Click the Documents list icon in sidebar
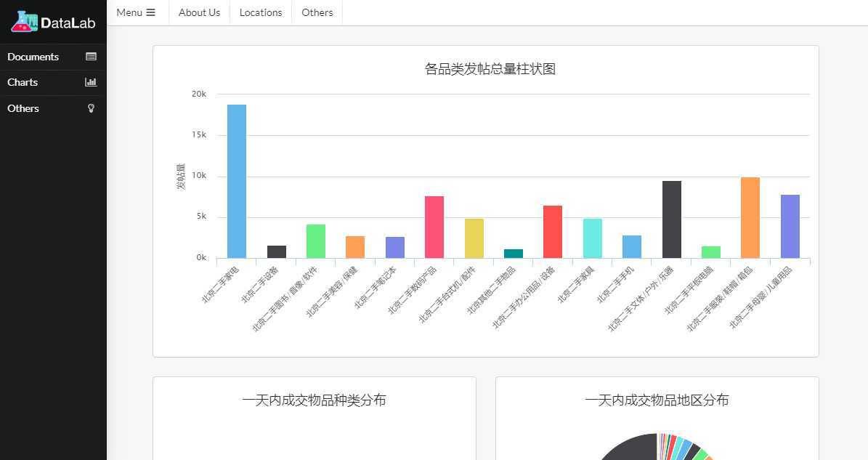868x460 pixels. (x=92, y=57)
